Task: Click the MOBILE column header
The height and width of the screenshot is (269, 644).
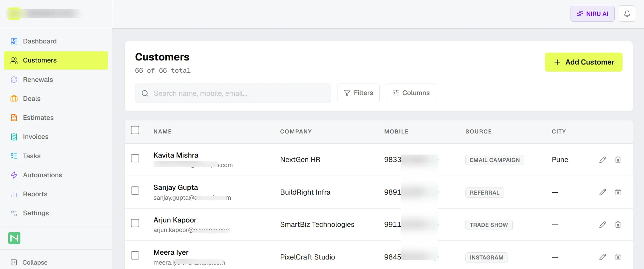Action: [x=396, y=131]
